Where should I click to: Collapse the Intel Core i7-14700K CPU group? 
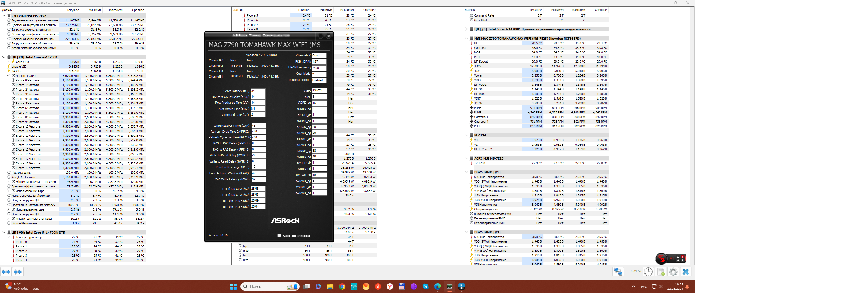click(4, 57)
